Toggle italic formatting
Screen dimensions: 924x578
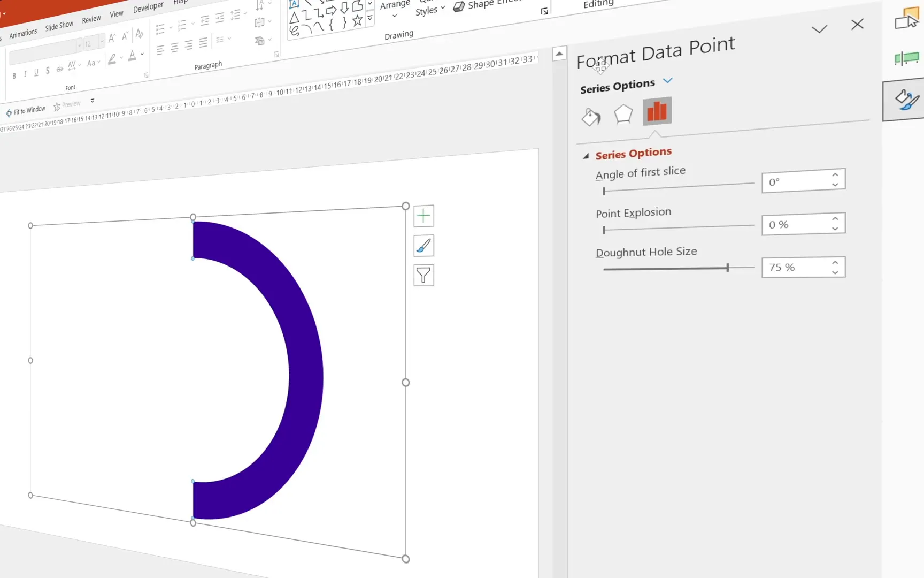[x=25, y=74]
